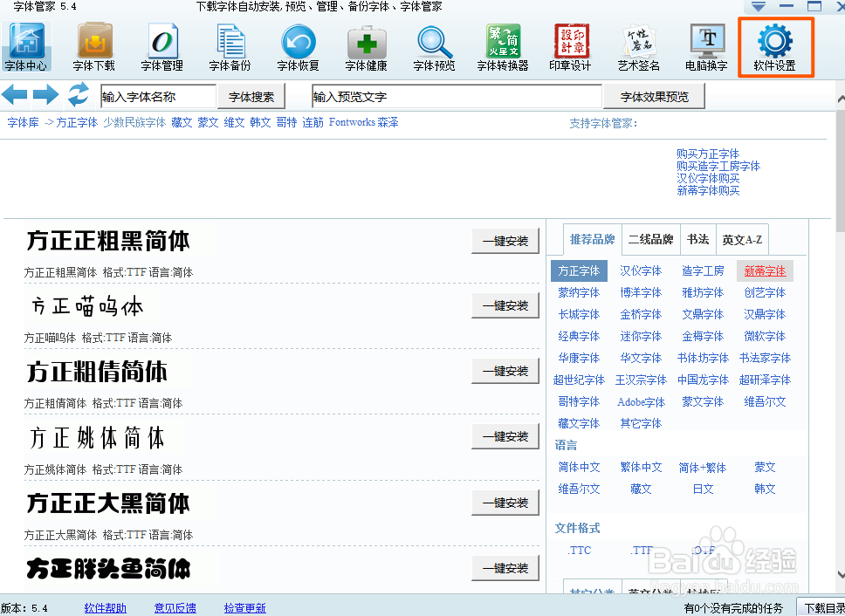The image size is (845, 616).
Task: Focus the 输入字体名称 search field
Action: pyautogui.click(x=159, y=97)
